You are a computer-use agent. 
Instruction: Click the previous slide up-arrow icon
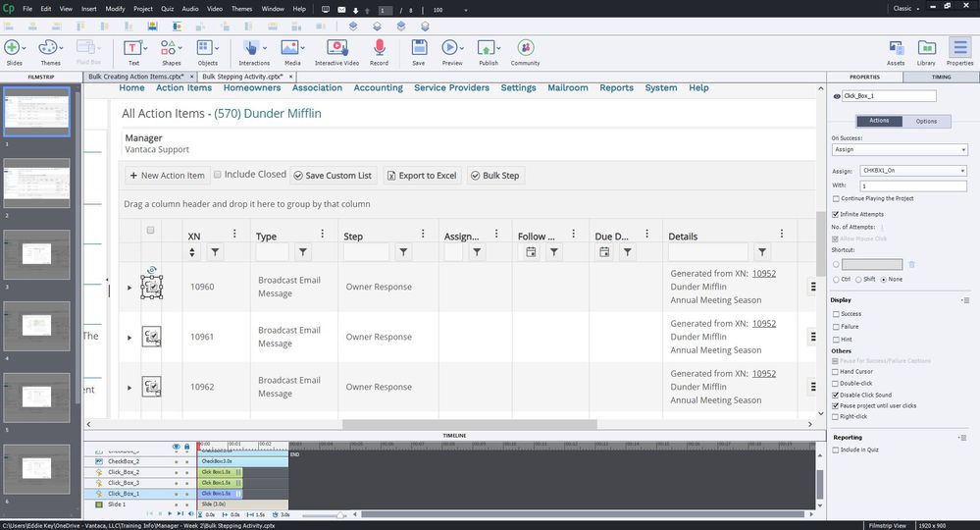368,10
